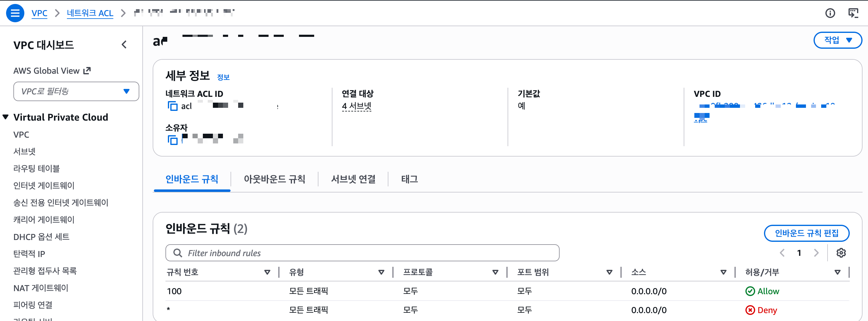This screenshot has width=868, height=321.
Task: Open 캐리어 게이트웨이 in the sidebar
Action: coord(44,220)
